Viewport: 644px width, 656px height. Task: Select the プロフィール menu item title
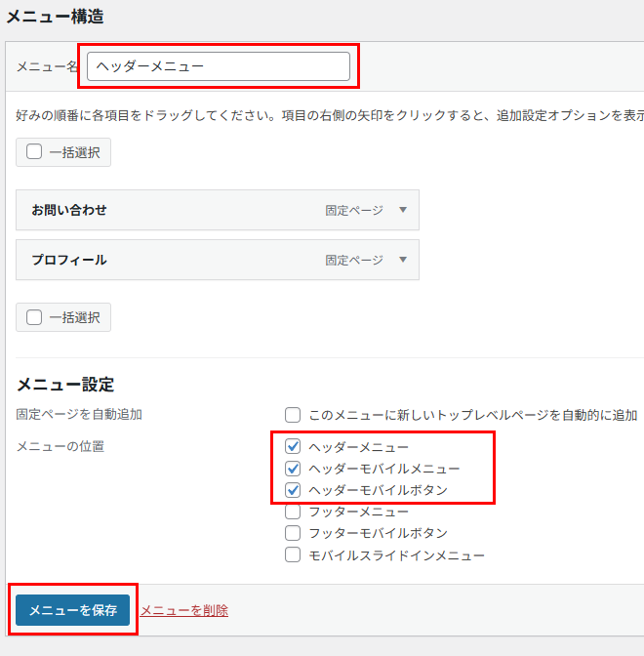point(69,260)
